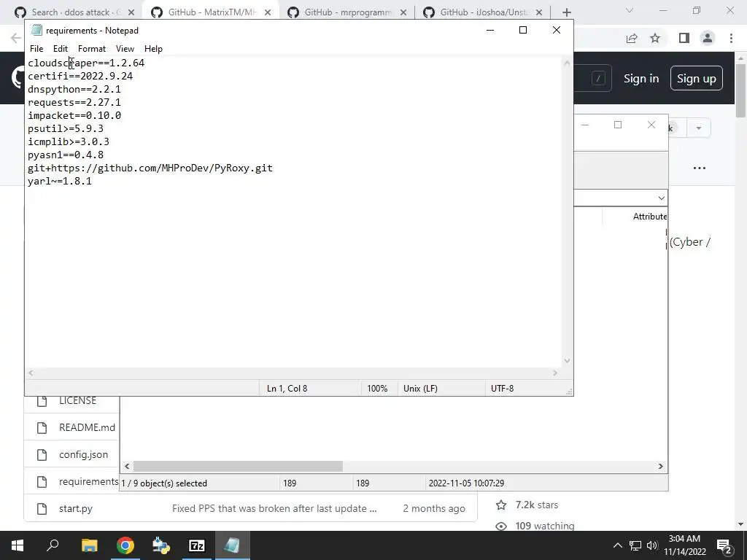The width and height of the screenshot is (747, 560).
Task: Open Chrome tab search chevron
Action: [630, 10]
